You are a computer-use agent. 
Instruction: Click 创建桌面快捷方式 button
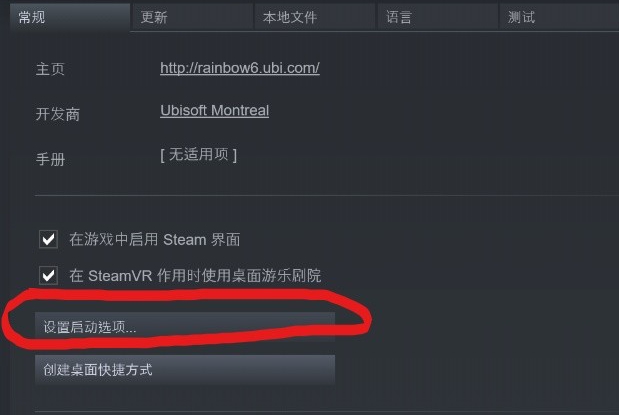pyautogui.click(x=185, y=370)
